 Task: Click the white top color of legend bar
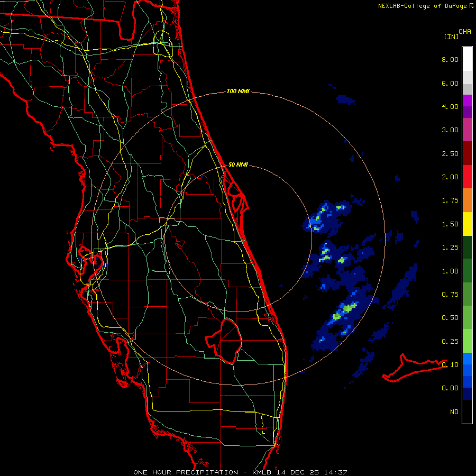(x=467, y=59)
